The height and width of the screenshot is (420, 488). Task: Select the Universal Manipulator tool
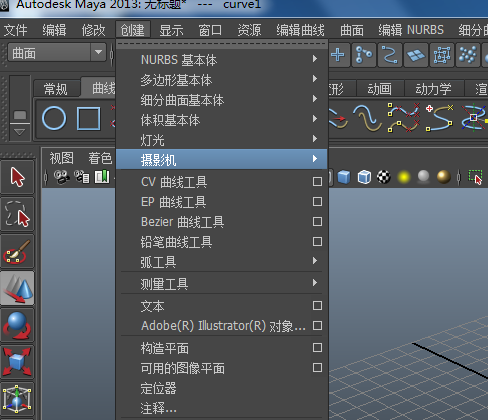click(17, 398)
